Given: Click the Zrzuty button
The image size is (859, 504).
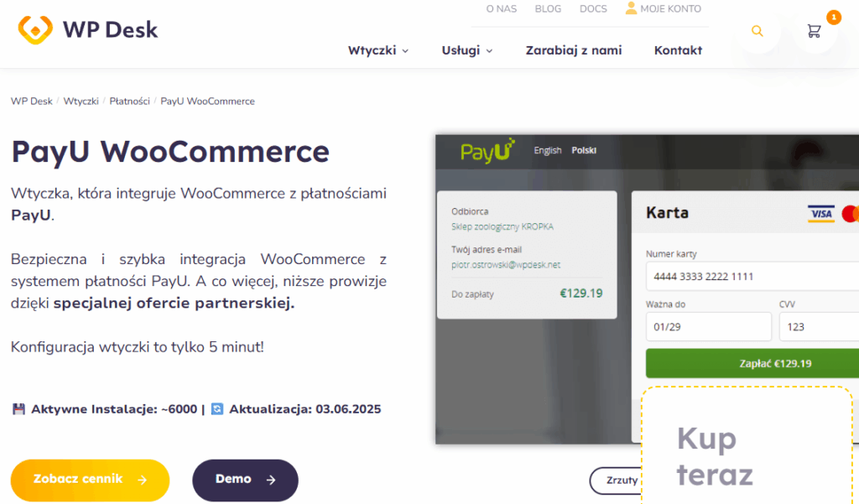Looking at the screenshot, I should click(x=616, y=481).
